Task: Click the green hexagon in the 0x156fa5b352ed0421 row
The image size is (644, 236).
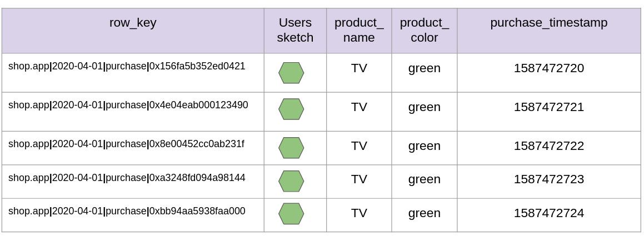Action: [x=291, y=73]
